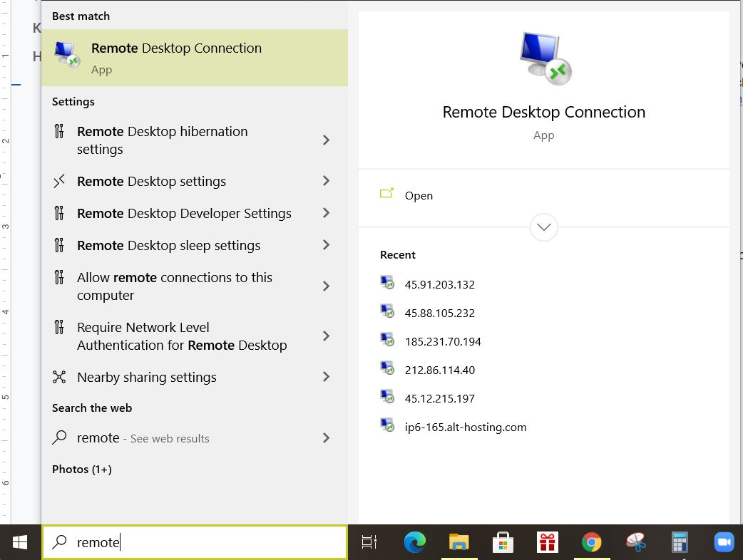Open Microsoft Edge from the taskbar
743x560 pixels.
pyautogui.click(x=414, y=543)
